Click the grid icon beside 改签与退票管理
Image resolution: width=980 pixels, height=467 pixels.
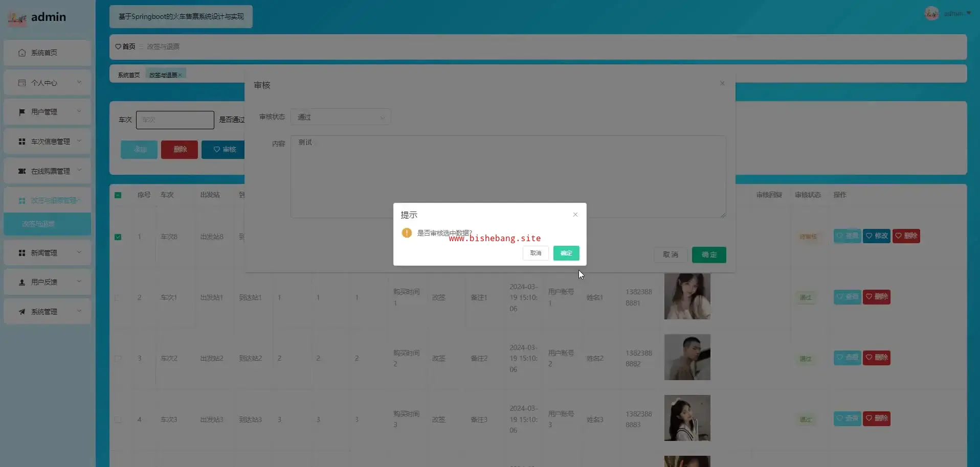click(22, 201)
